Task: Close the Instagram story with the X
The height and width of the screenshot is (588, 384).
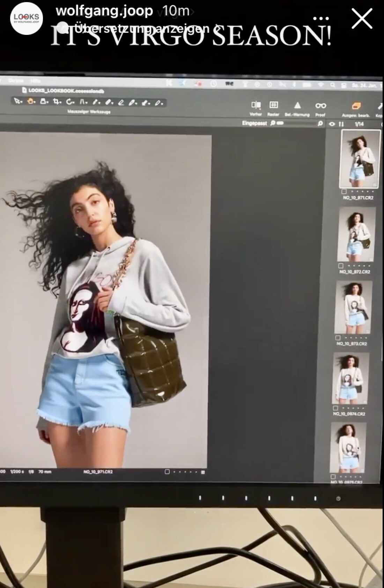Action: 362,18
